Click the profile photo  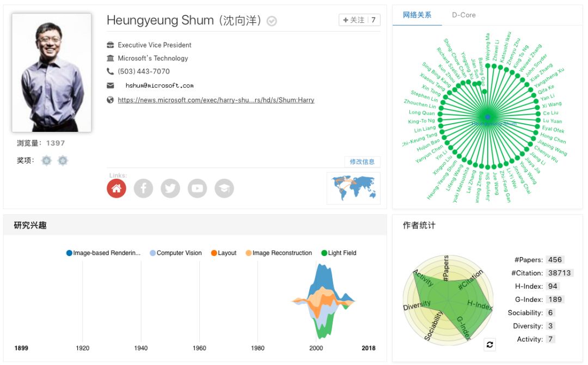click(x=52, y=72)
